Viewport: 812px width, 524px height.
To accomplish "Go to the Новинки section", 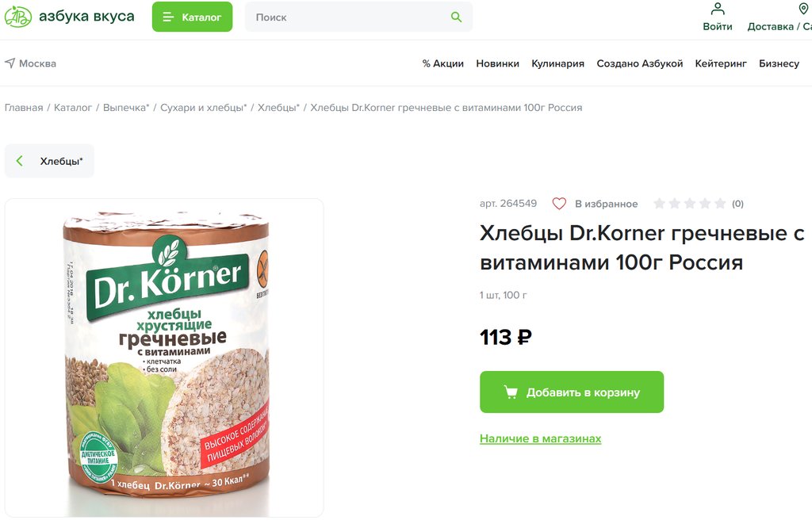I will coord(497,63).
